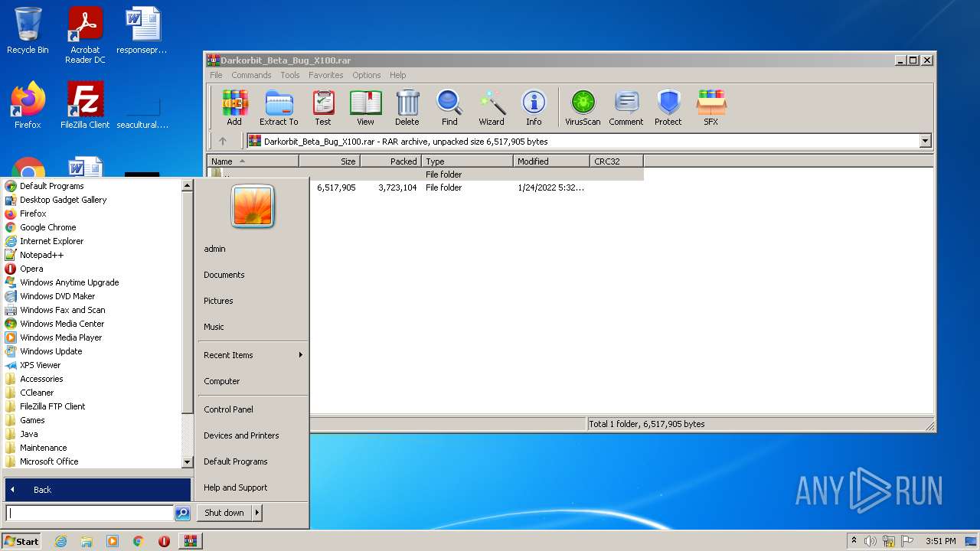Click the File Explorer taskbar icon
The height and width of the screenshot is (551, 980).
87,541
